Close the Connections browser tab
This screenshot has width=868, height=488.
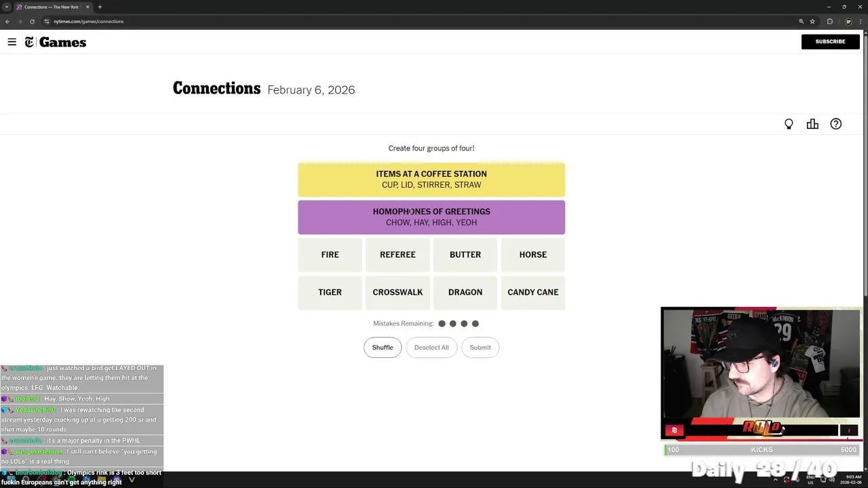click(x=87, y=7)
